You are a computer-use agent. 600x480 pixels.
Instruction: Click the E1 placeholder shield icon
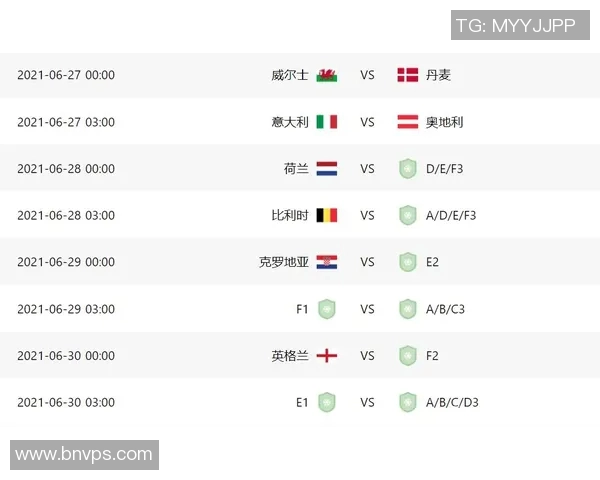point(327,402)
